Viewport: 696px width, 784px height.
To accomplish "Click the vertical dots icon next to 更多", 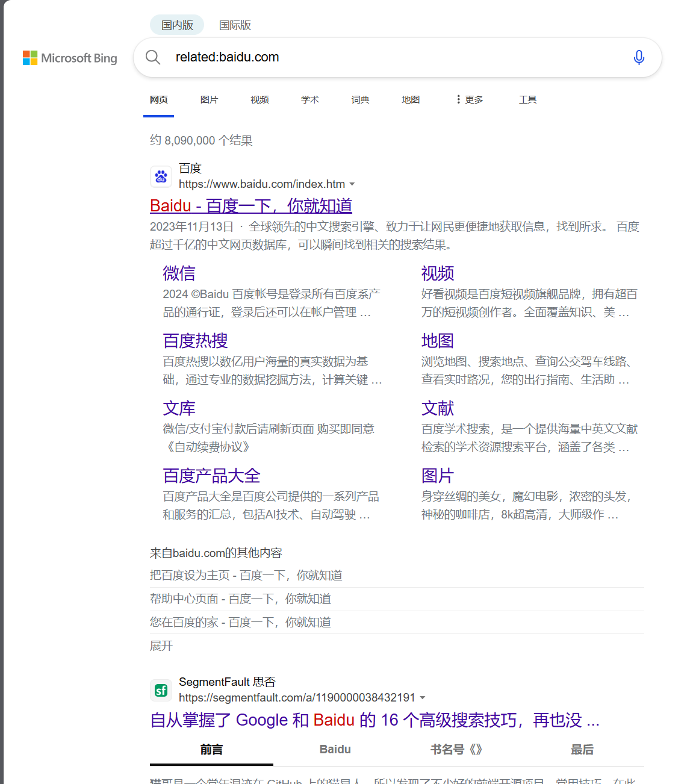I will (x=458, y=99).
